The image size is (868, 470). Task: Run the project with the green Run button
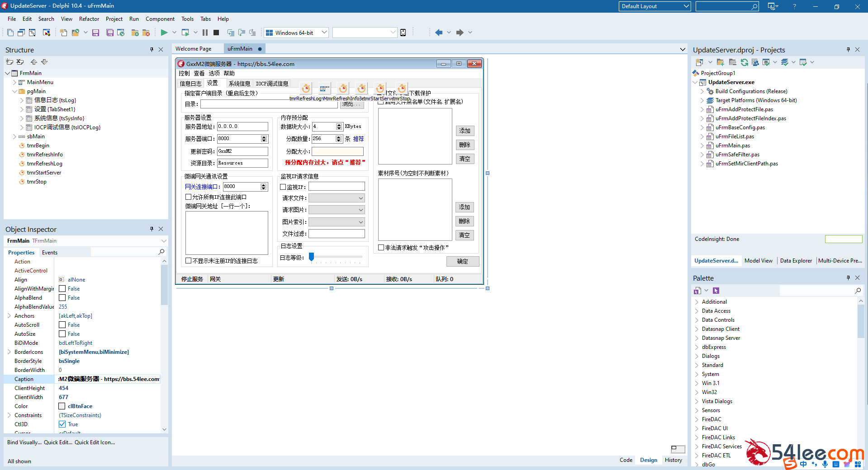(164, 33)
